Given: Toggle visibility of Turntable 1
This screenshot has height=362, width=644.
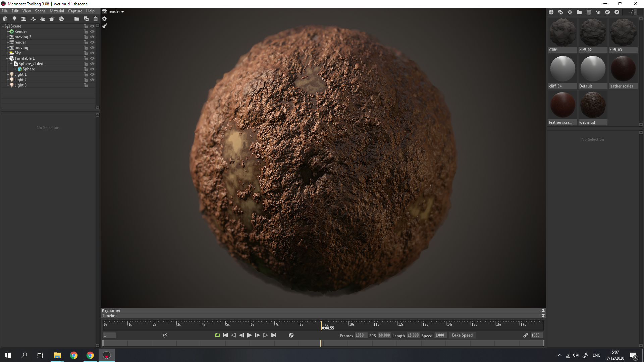Looking at the screenshot, I should (x=92, y=58).
